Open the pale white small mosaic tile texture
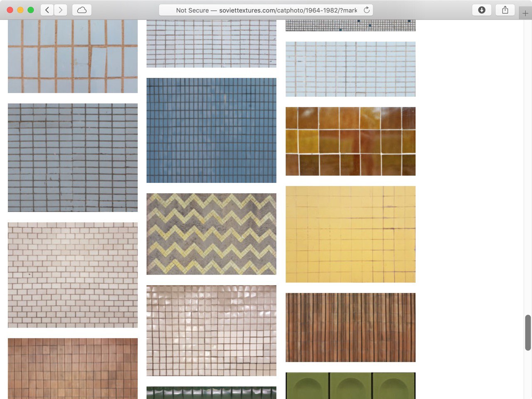This screenshot has width=532, height=399. [211, 44]
